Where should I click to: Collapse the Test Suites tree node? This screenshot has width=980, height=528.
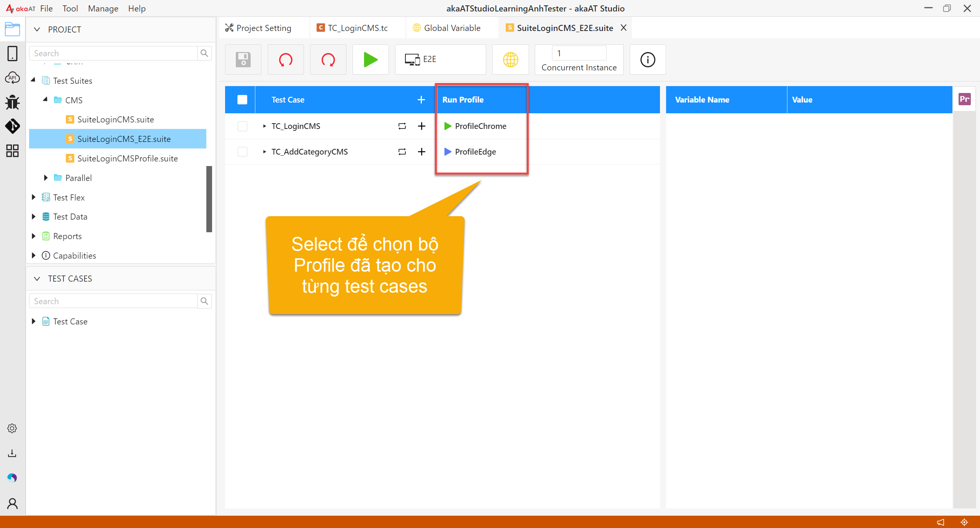tap(33, 80)
